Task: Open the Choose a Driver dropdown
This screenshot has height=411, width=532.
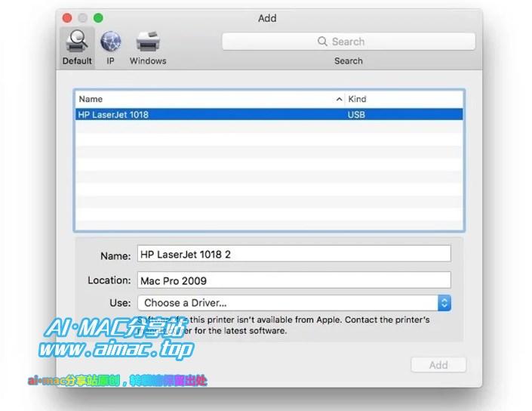Action: 294,303
